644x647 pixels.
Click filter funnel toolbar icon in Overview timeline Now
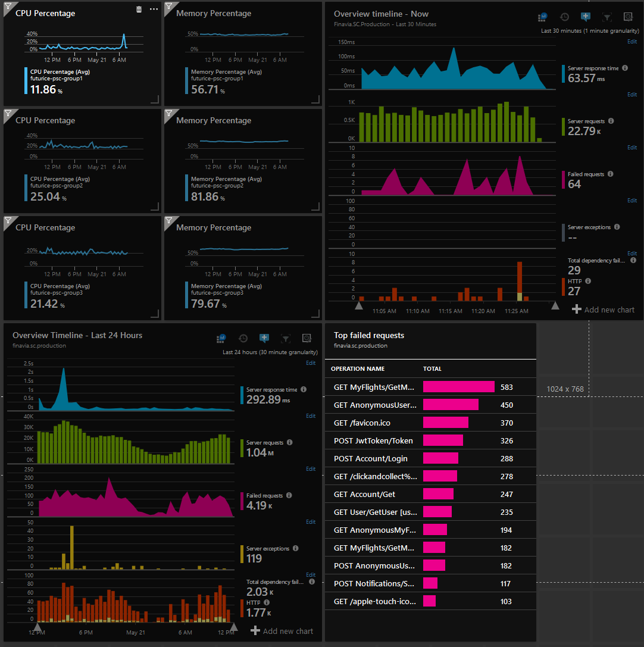[607, 17]
